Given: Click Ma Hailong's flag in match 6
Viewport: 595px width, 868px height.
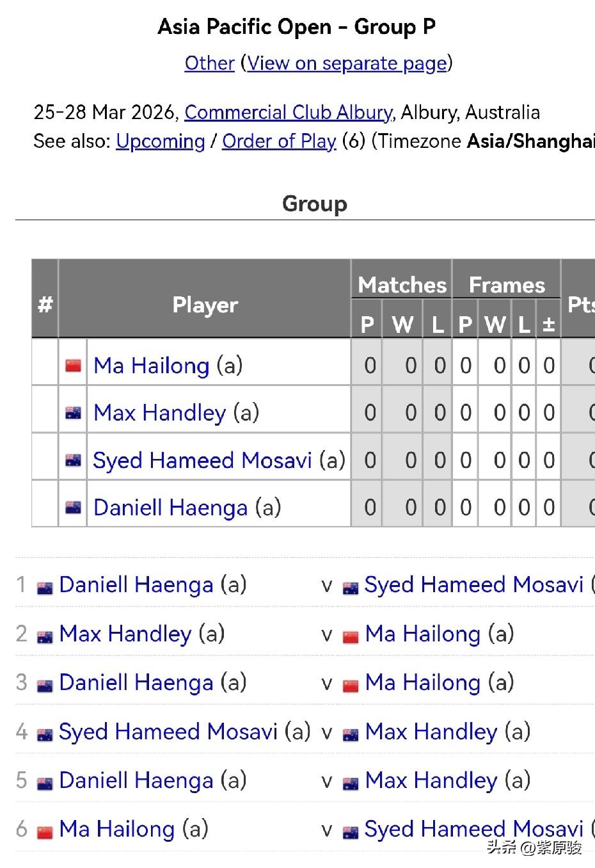Looking at the screenshot, I should [45, 832].
